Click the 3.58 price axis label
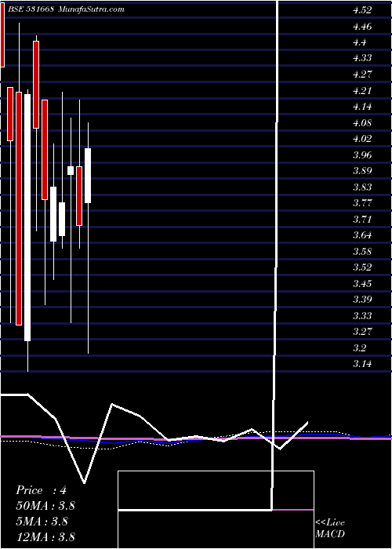This screenshot has height=549, width=392. coord(362,252)
